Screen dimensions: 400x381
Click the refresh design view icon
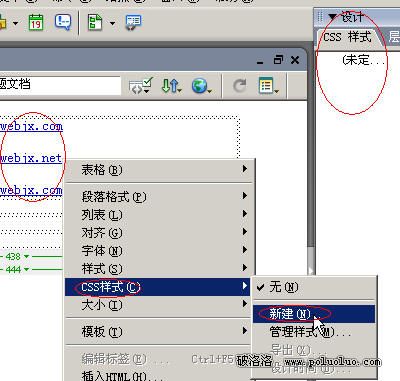pyautogui.click(x=239, y=86)
